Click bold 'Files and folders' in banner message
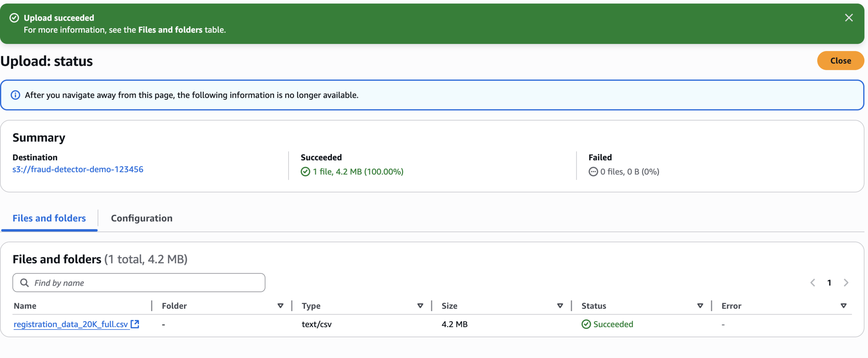Viewport: 868px width, 358px height. tap(170, 30)
